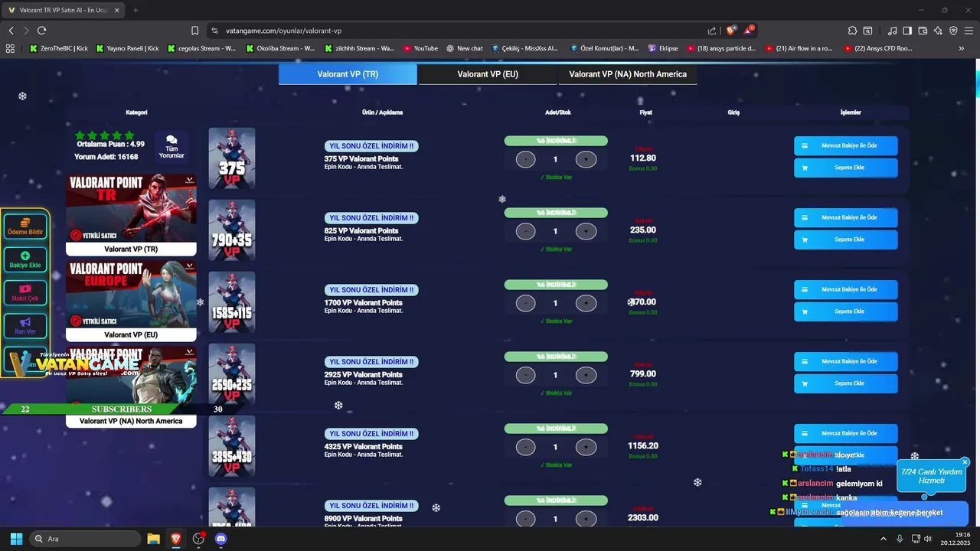Viewport: 980px width, 551px height.
Task: Pay 375 VP with Mevcut Bakiye ile Öde
Action: tap(846, 145)
